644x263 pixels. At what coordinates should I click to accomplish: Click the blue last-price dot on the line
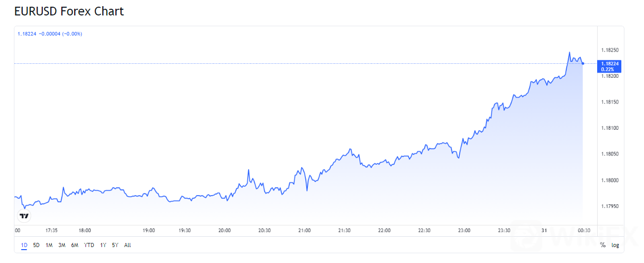pos(583,63)
